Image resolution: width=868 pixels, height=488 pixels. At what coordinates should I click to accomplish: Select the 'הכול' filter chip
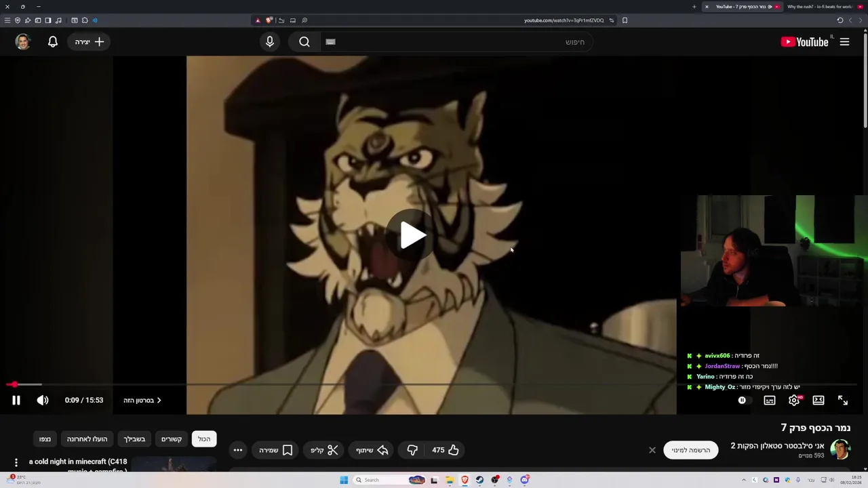(x=204, y=439)
